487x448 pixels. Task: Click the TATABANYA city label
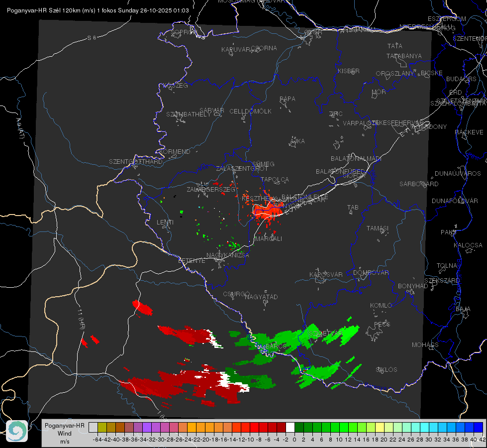pos(404,56)
